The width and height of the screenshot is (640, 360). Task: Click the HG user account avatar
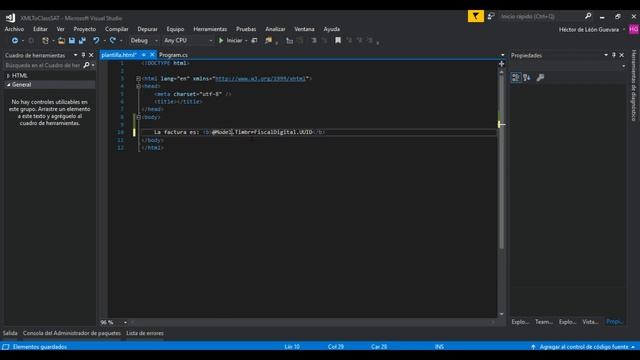tap(634, 29)
